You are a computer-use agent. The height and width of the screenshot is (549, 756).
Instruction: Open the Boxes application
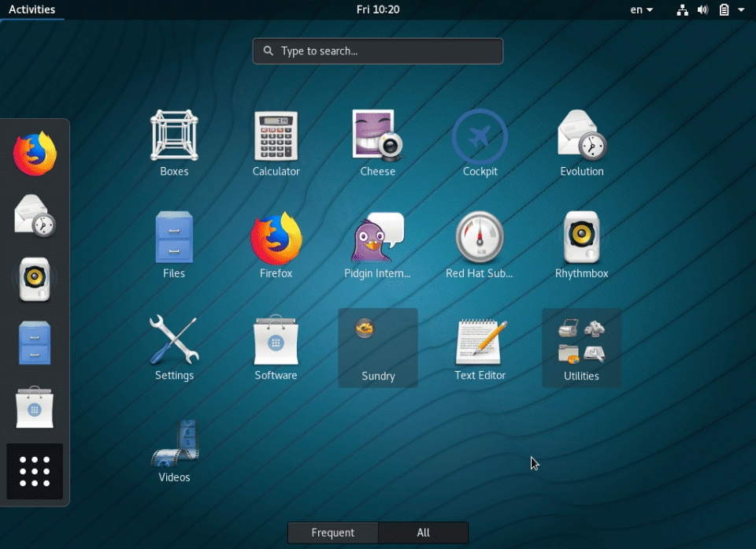[174, 143]
